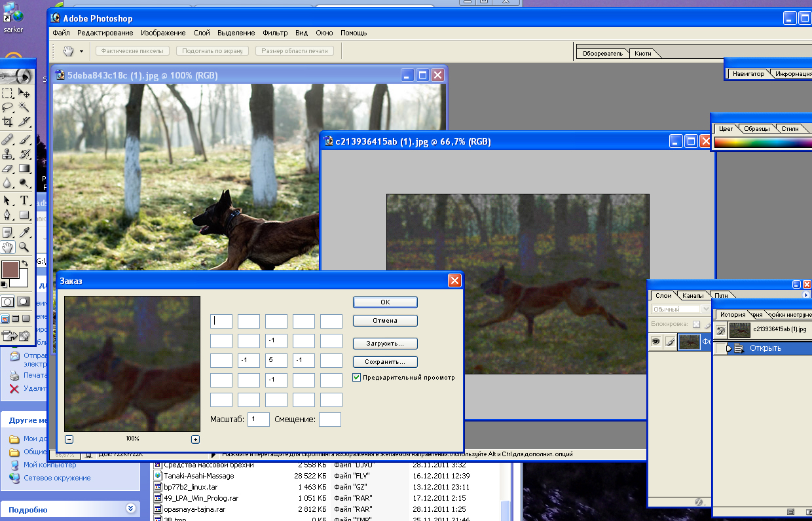Hide the layer using the eye icon
This screenshot has width=812, height=521.
[x=655, y=341]
